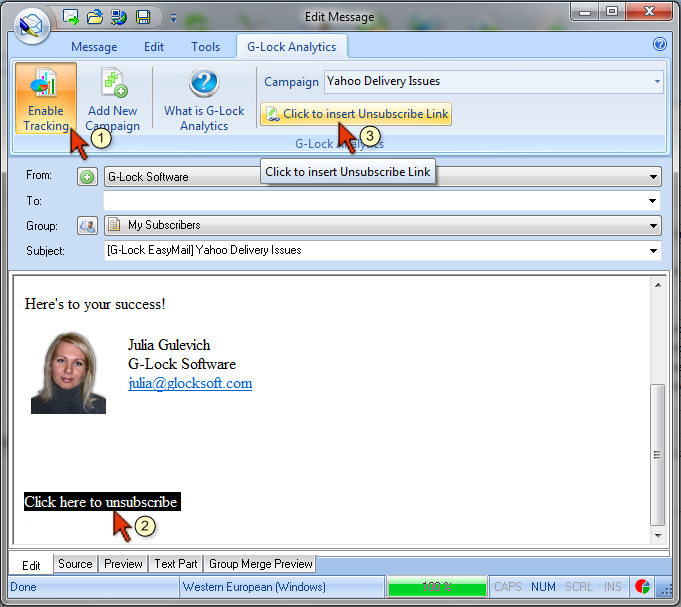The width and height of the screenshot is (681, 607).
Task: Click the editor vertical scrollbar thumb
Action: pyautogui.click(x=658, y=455)
